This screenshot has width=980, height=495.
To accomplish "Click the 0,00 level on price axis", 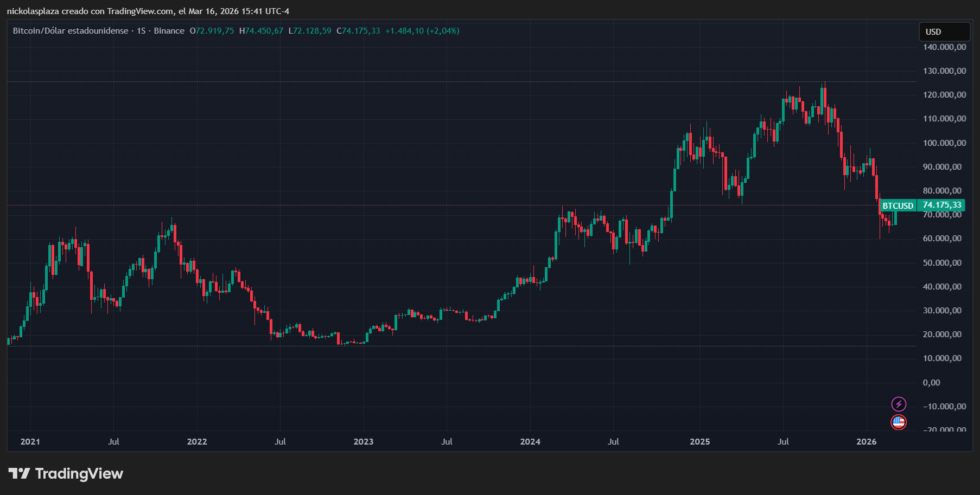I will 931,382.
